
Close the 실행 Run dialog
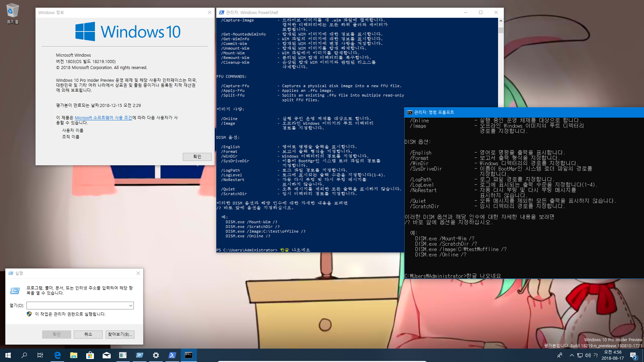(x=138, y=273)
